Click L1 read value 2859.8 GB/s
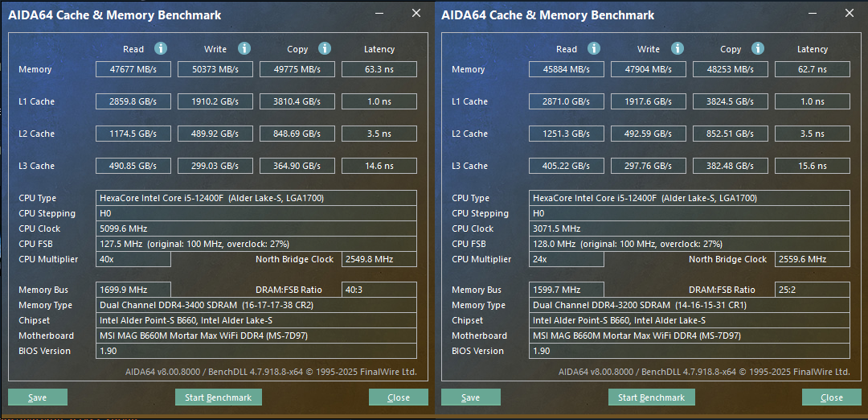The image size is (868, 420). click(x=133, y=101)
